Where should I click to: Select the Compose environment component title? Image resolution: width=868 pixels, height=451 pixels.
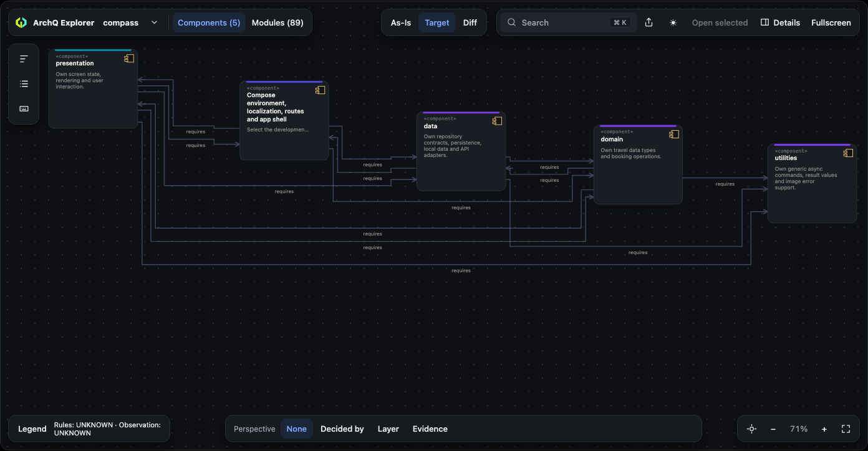point(276,107)
